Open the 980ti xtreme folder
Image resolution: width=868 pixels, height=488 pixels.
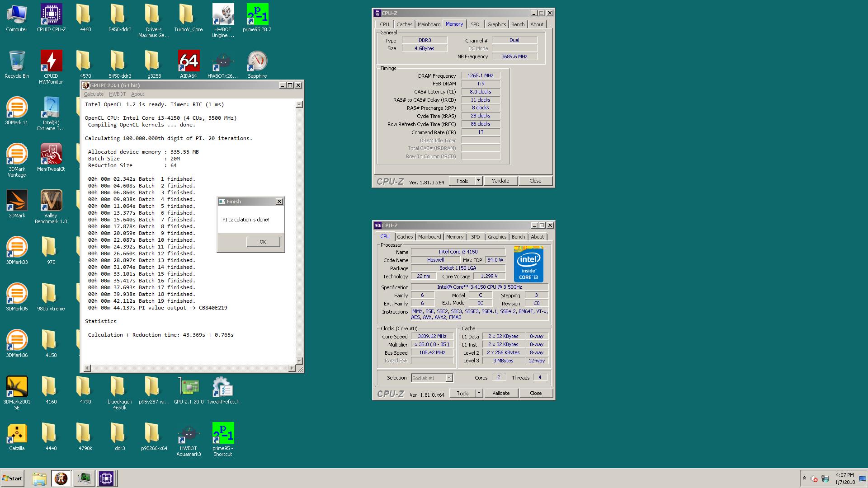point(51,297)
